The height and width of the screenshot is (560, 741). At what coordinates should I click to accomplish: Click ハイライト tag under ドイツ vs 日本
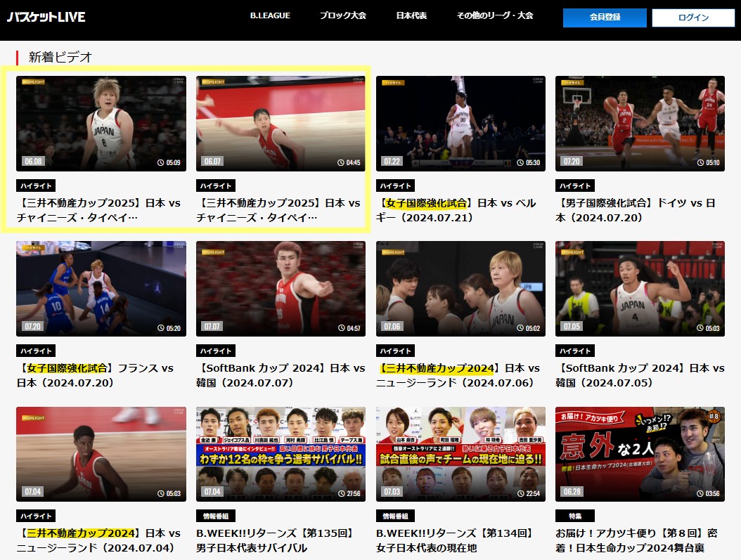click(575, 185)
